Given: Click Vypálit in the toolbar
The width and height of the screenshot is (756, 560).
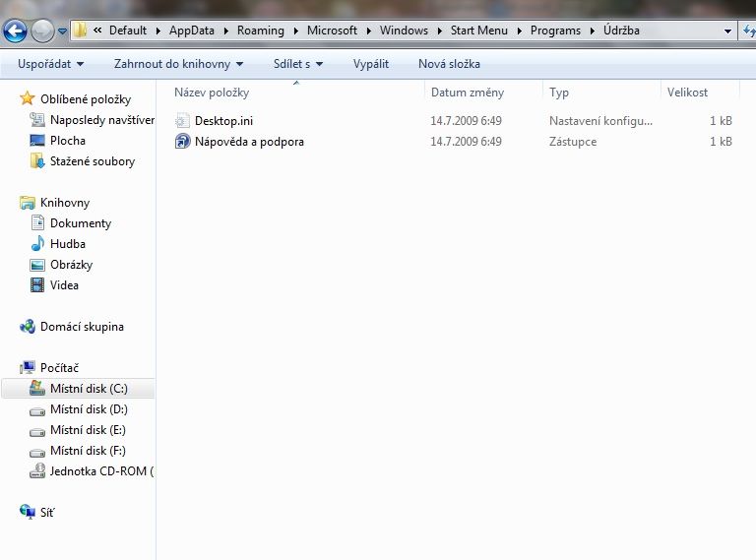Looking at the screenshot, I should pyautogui.click(x=370, y=64).
